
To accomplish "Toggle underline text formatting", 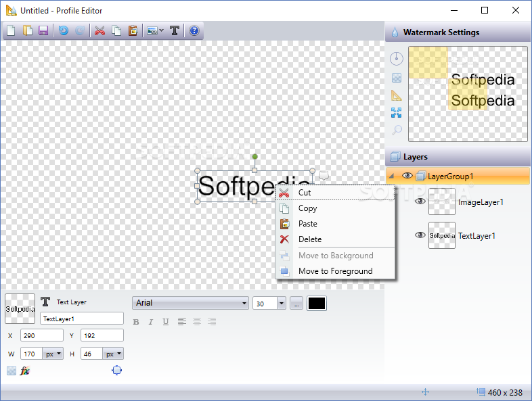I will [166, 322].
